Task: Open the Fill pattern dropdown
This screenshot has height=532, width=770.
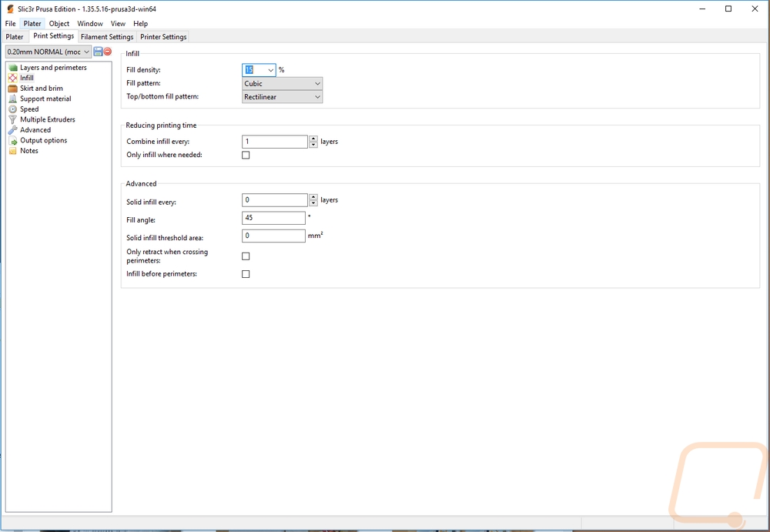Action: (x=282, y=83)
